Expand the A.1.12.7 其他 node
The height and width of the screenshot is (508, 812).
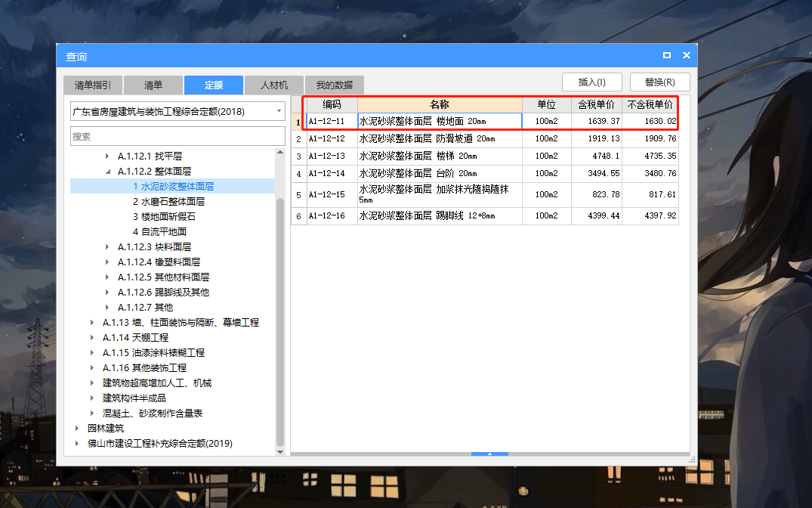pyautogui.click(x=107, y=308)
